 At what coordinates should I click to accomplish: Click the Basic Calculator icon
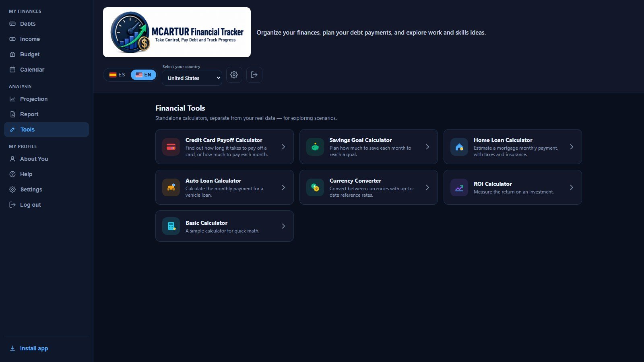pyautogui.click(x=171, y=226)
